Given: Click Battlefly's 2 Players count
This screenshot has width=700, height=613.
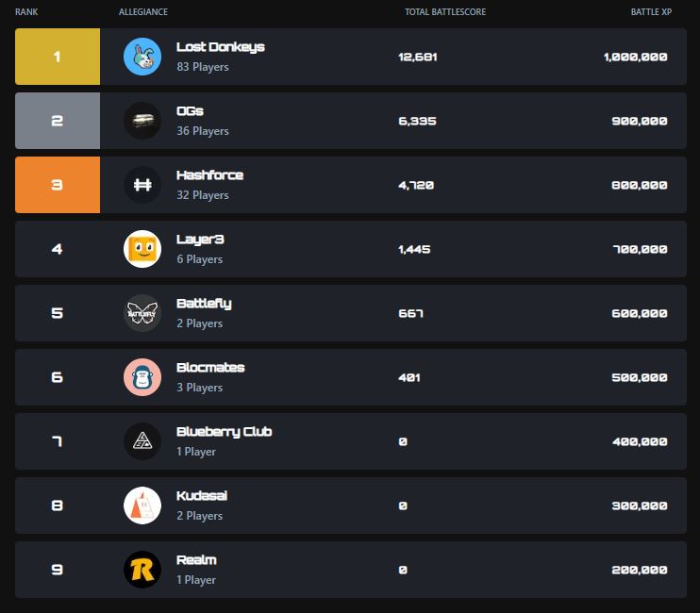Looking at the screenshot, I should [200, 323].
